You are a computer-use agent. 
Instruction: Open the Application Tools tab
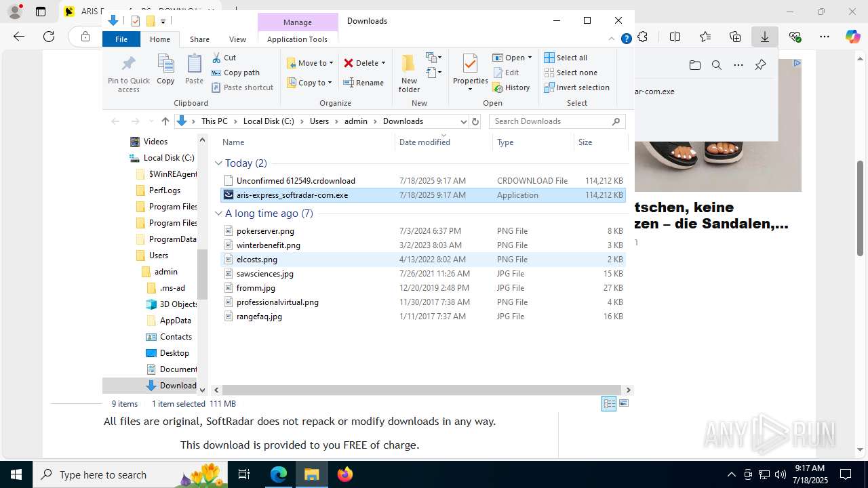[297, 39]
